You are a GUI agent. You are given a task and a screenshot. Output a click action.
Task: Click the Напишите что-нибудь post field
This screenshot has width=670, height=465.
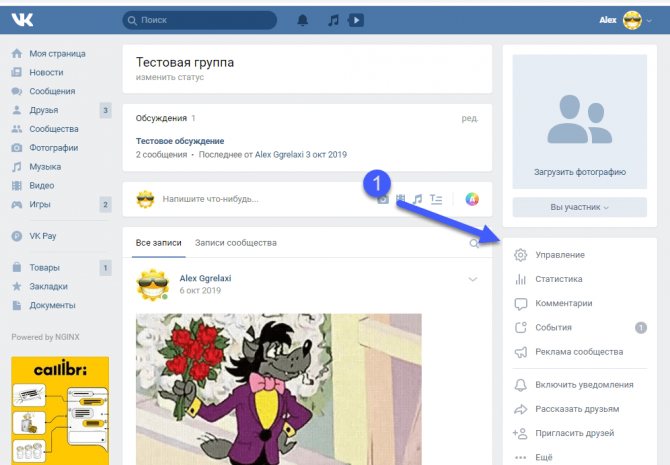pos(210,199)
